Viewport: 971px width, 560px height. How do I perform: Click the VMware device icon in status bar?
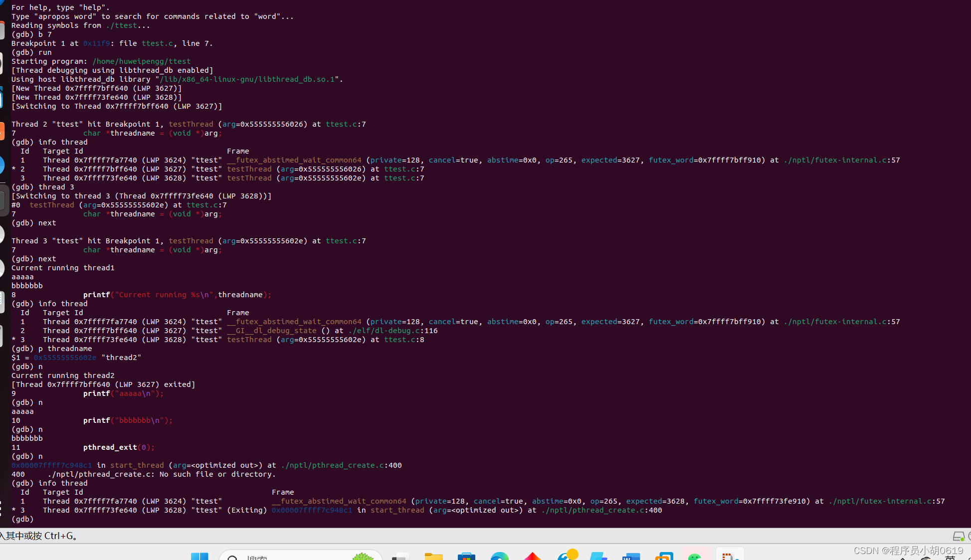958,536
